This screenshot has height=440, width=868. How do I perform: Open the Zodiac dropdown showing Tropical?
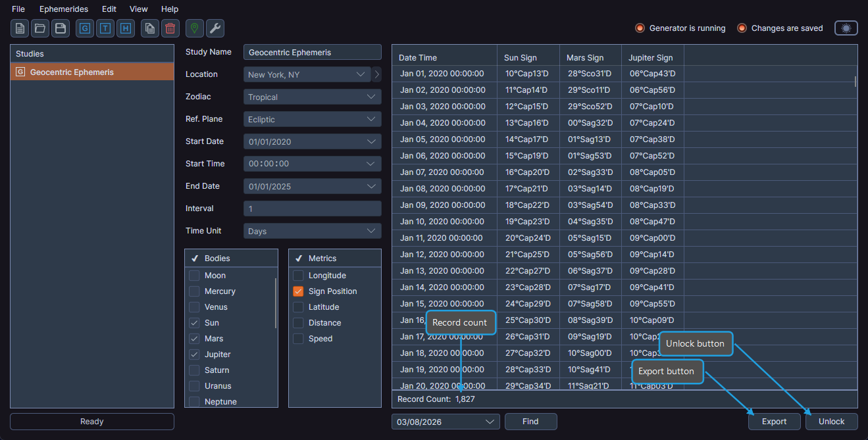[x=312, y=96]
